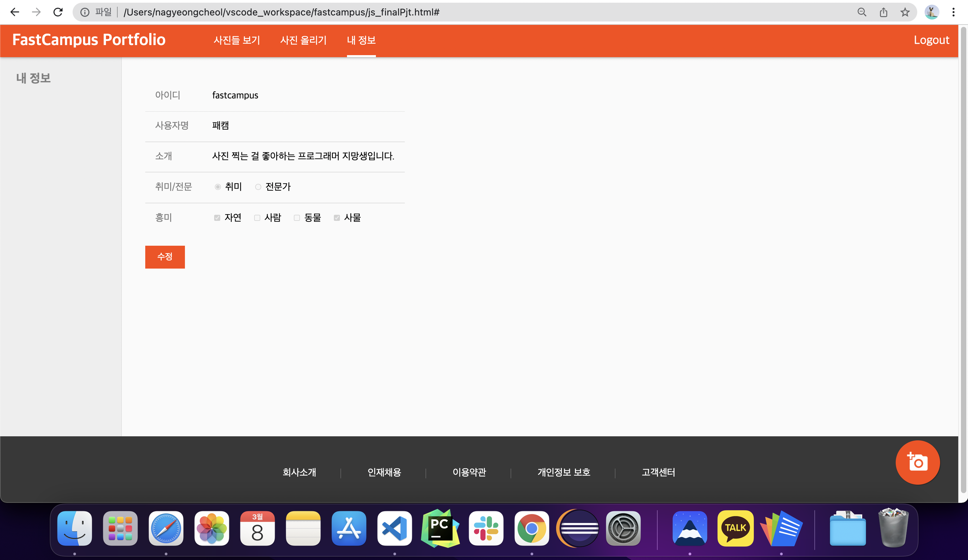Click the site info icon beside the URL
Viewport: 968px width, 560px height.
tap(84, 12)
